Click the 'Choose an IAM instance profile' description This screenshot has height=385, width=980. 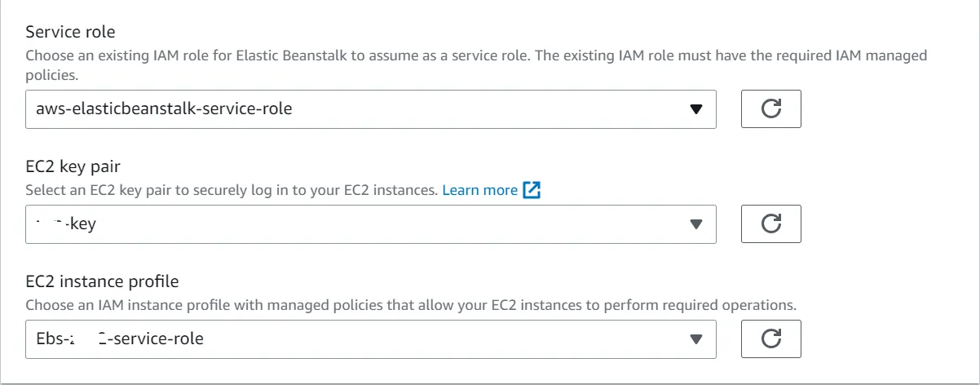click(410, 306)
